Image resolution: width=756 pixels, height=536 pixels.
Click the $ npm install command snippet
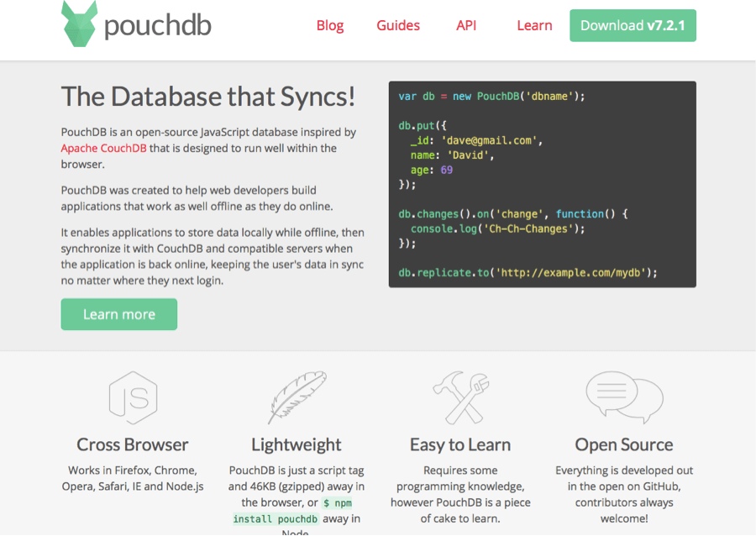coord(292,511)
